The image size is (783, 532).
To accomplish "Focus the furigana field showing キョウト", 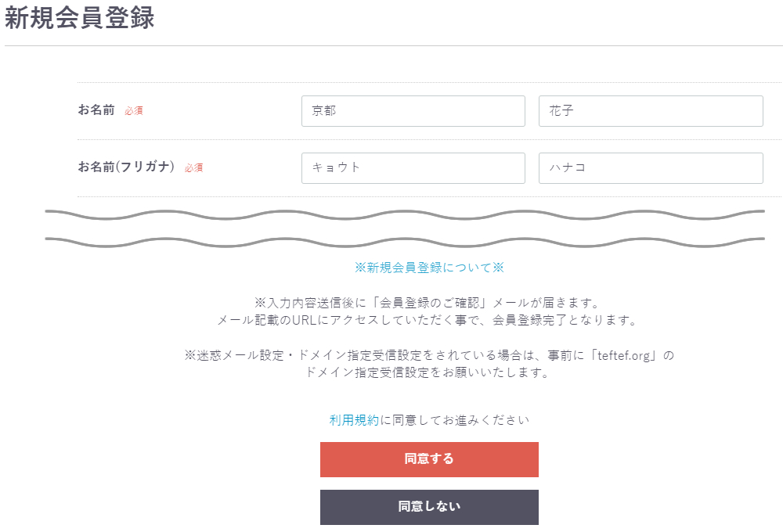I will click(413, 168).
